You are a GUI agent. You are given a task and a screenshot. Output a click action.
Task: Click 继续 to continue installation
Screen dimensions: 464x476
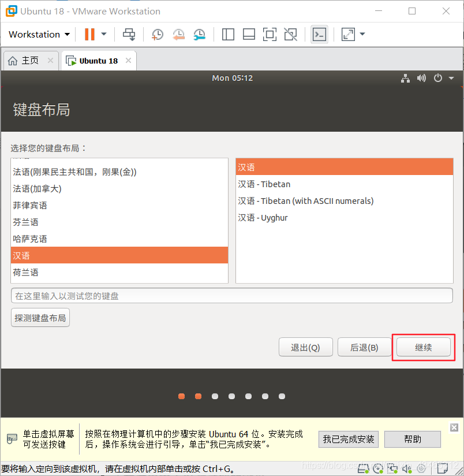tap(424, 347)
